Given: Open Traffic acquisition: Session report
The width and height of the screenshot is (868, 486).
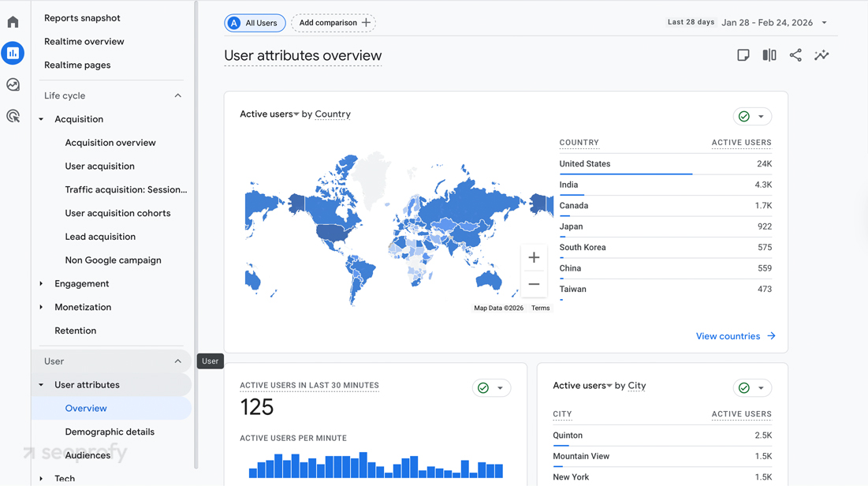Looking at the screenshot, I should pos(126,189).
